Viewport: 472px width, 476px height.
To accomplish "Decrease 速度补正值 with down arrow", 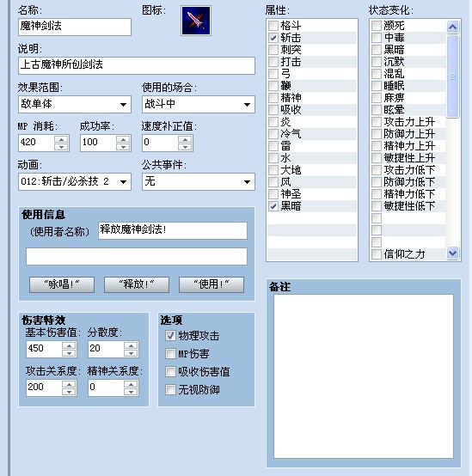I will point(185,147).
